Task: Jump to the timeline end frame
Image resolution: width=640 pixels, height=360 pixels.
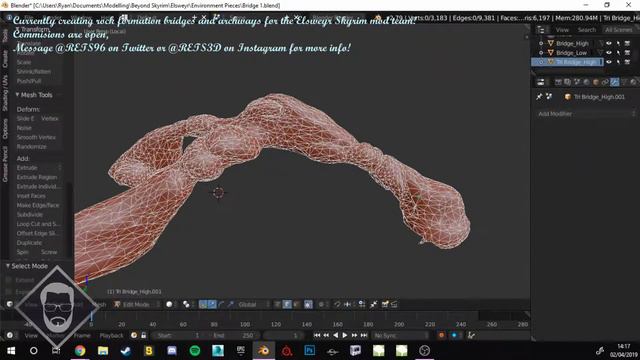Action: click(x=364, y=335)
